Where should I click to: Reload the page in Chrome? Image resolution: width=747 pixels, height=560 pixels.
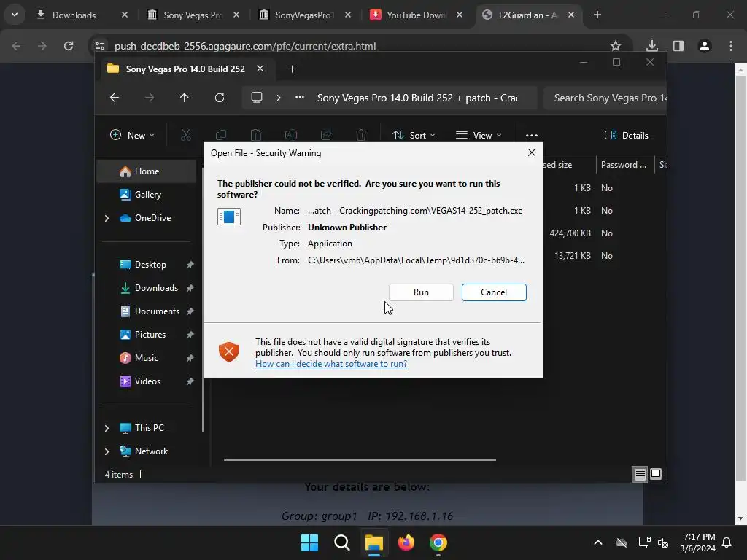point(69,46)
